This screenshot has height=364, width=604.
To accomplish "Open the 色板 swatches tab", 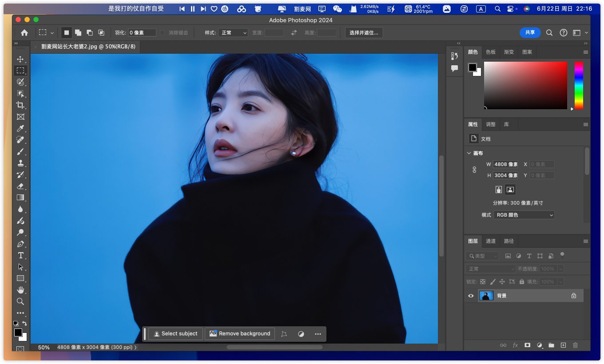I will tap(491, 52).
